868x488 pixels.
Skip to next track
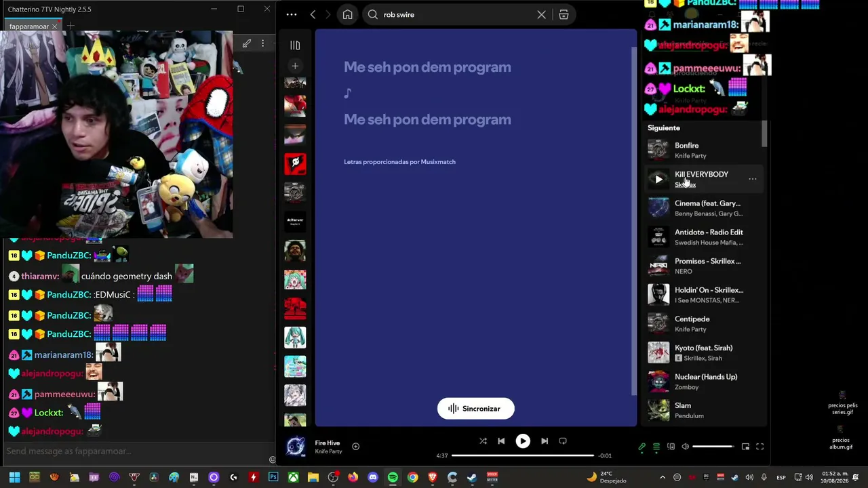click(x=545, y=441)
